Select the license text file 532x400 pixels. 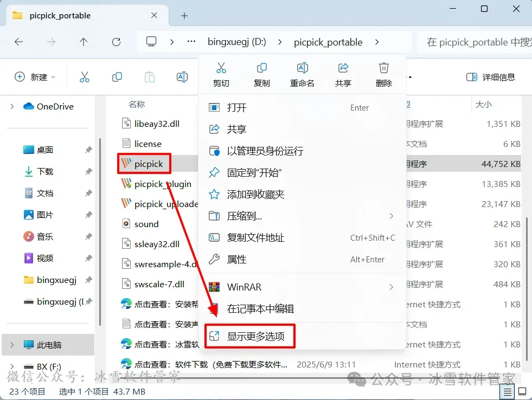(x=142, y=144)
